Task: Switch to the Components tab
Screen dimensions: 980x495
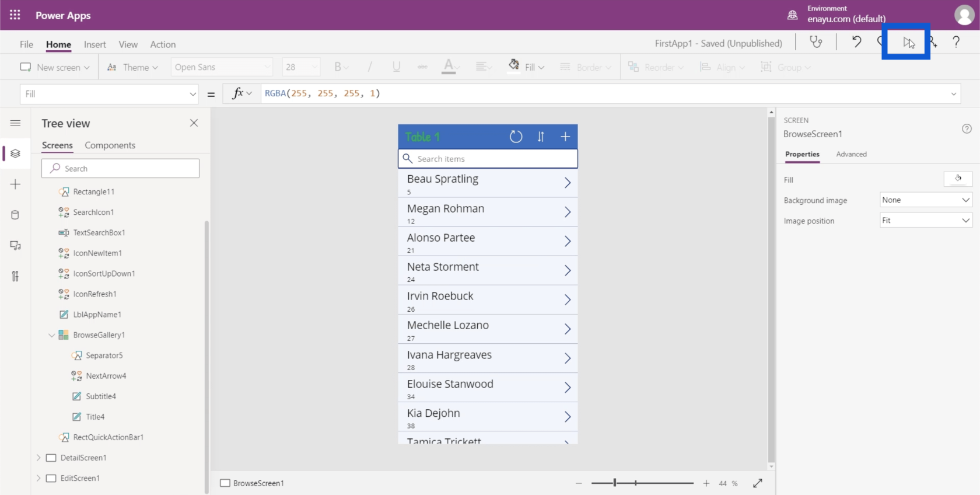Action: [110, 145]
